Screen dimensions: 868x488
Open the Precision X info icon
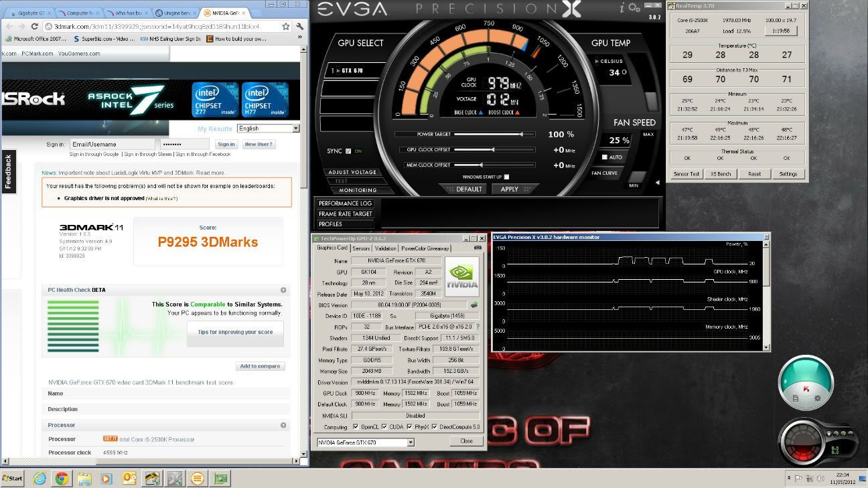click(x=622, y=9)
